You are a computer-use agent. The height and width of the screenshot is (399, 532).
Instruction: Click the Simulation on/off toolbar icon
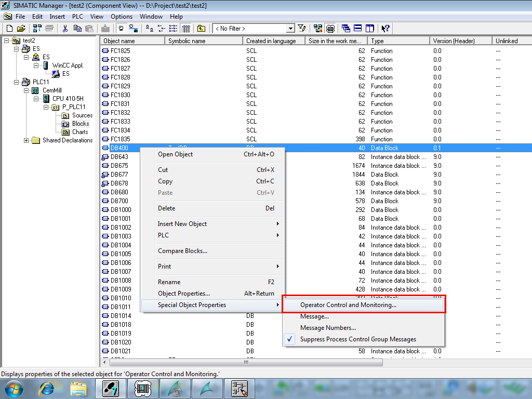[x=330, y=29]
